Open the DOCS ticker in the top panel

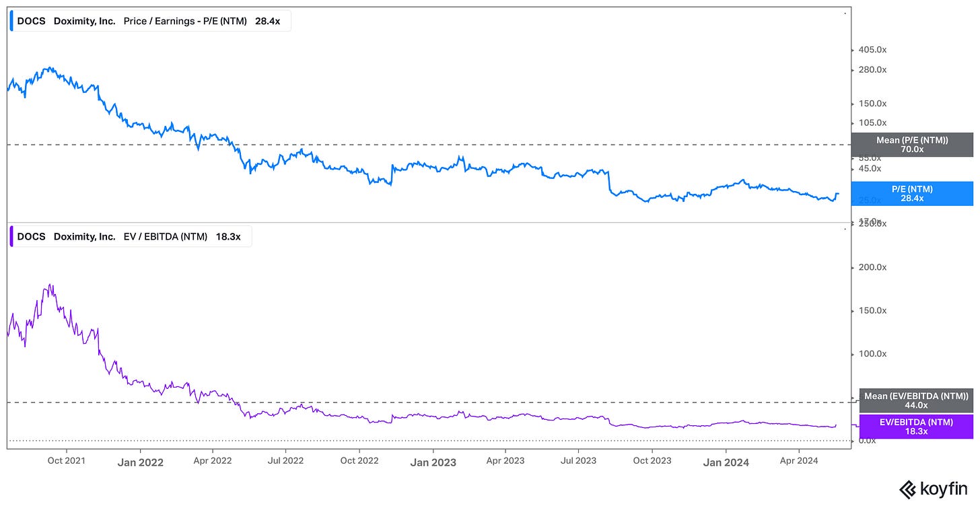31,21
